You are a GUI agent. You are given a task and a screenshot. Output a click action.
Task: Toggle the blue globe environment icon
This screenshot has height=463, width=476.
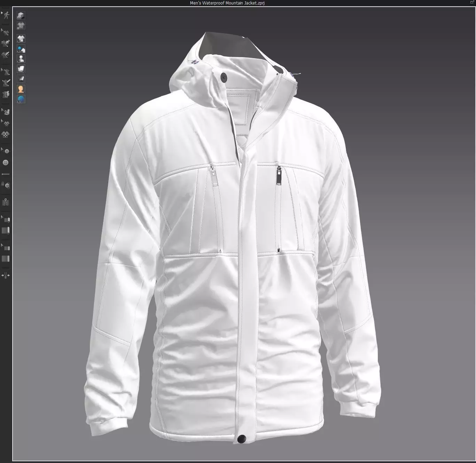pos(21,99)
